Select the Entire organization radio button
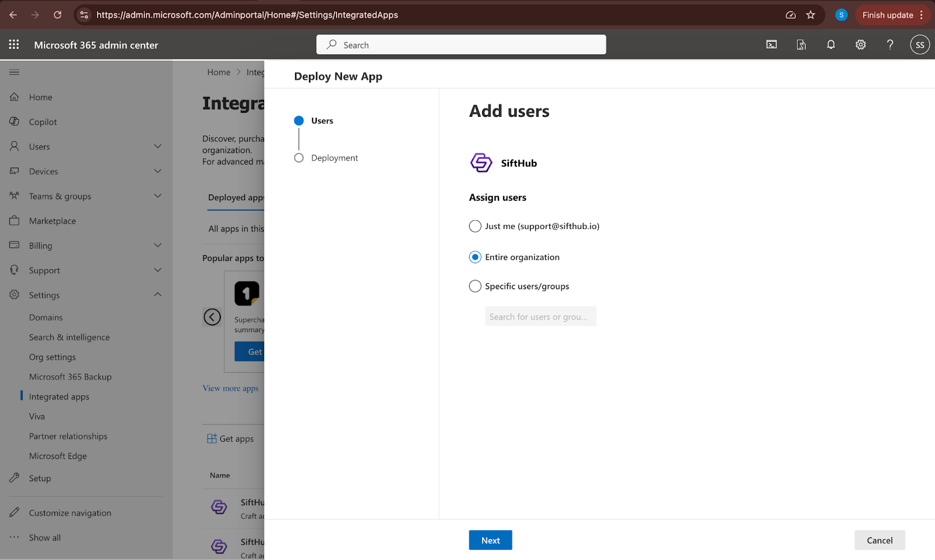The height and width of the screenshot is (560, 935). [x=475, y=257]
